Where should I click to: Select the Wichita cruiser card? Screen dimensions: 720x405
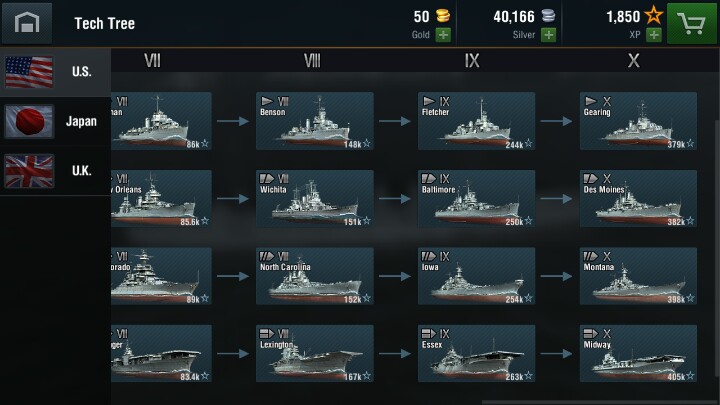[315, 198]
